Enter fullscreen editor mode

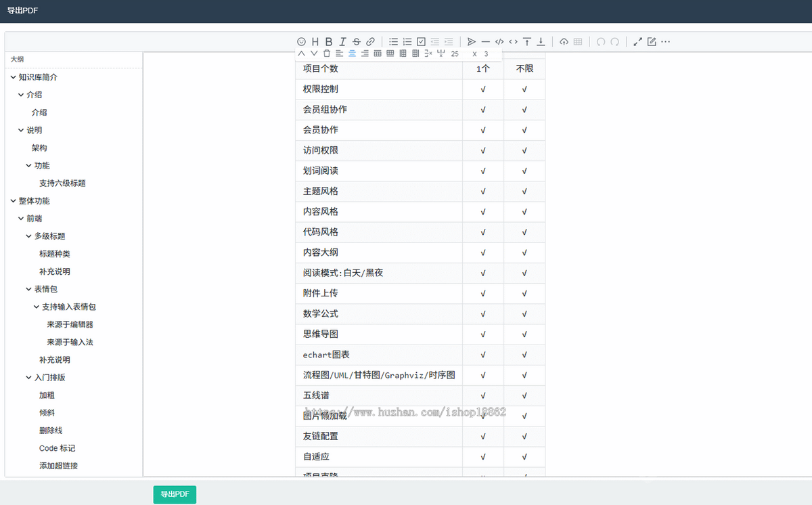tap(637, 41)
